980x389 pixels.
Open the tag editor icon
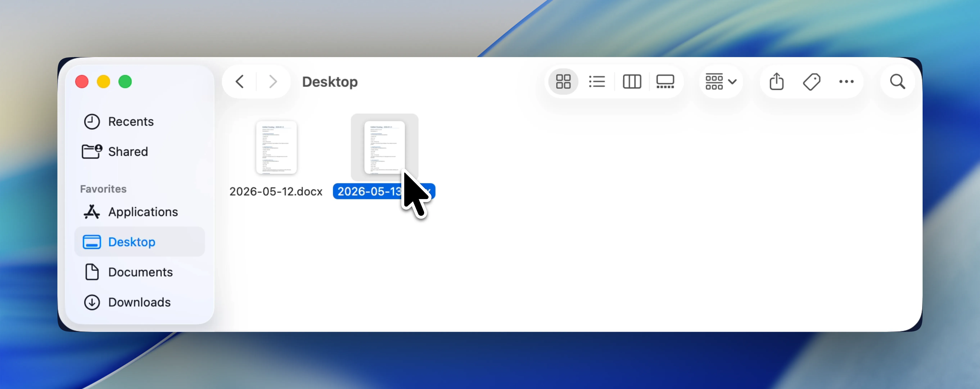click(x=811, y=81)
